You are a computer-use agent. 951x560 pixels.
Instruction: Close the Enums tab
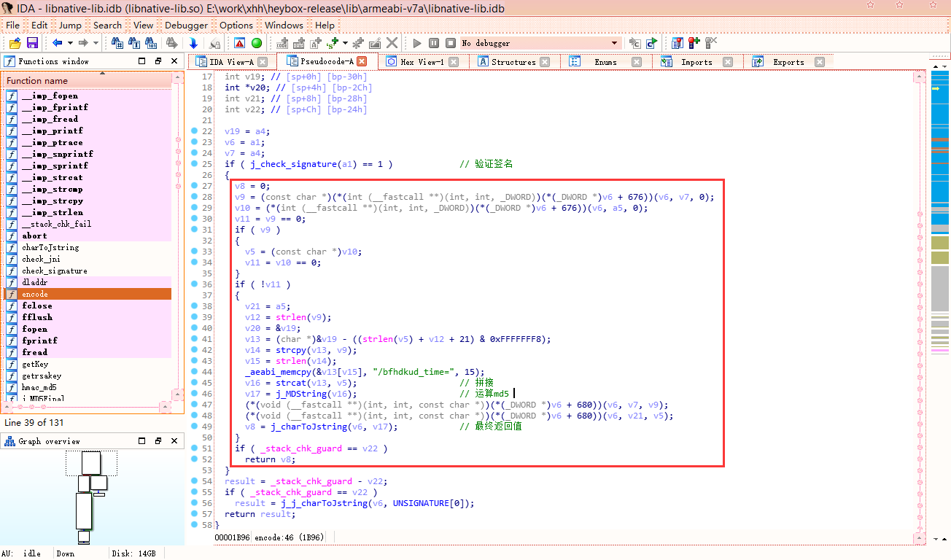[637, 62]
